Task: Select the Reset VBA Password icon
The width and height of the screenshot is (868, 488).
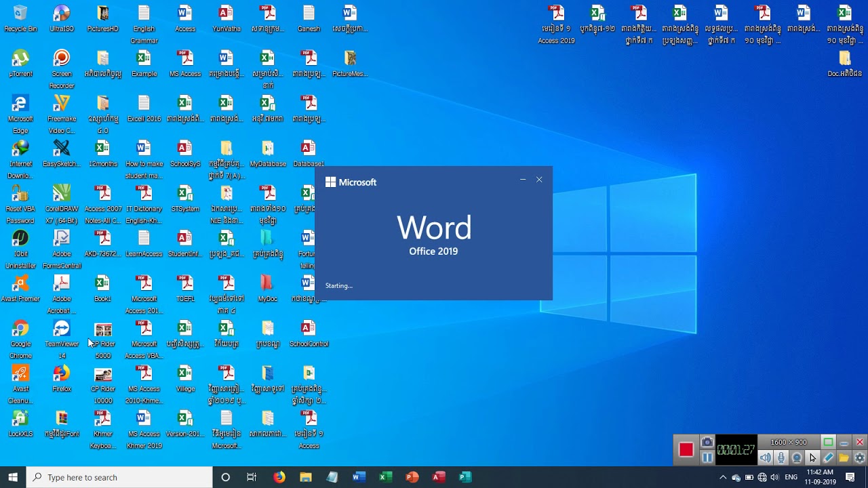Action: coord(20,204)
